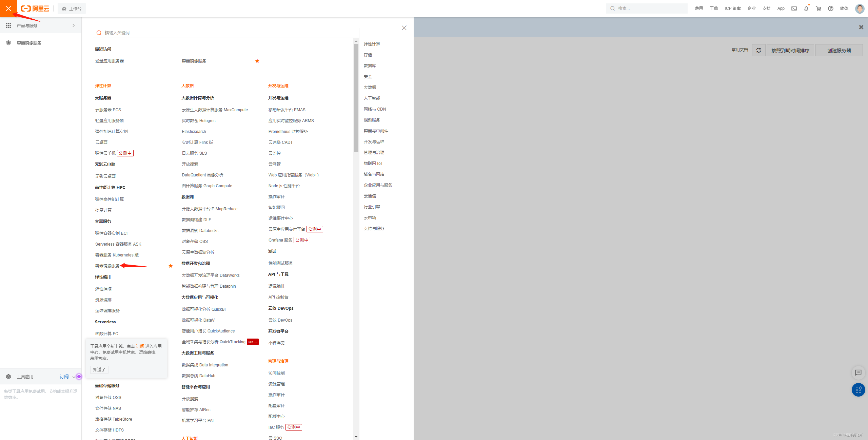The image size is (868, 440).
Task: Dismiss the tooltip with 知道了 button
Action: 99,370
